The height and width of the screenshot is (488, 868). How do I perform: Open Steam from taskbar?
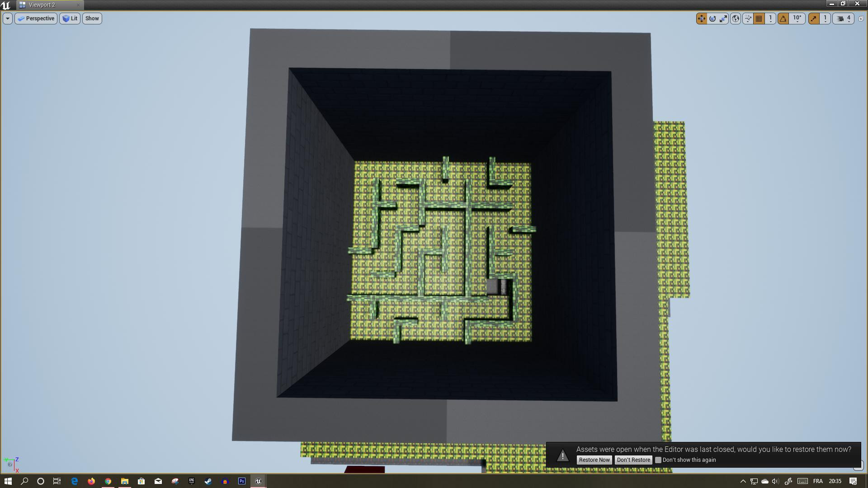click(x=208, y=481)
